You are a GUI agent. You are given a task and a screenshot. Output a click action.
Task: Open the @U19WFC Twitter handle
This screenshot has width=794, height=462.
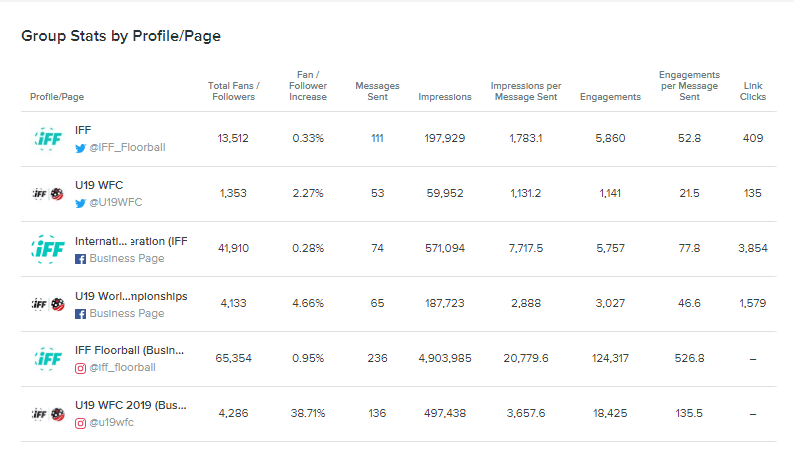(116, 202)
